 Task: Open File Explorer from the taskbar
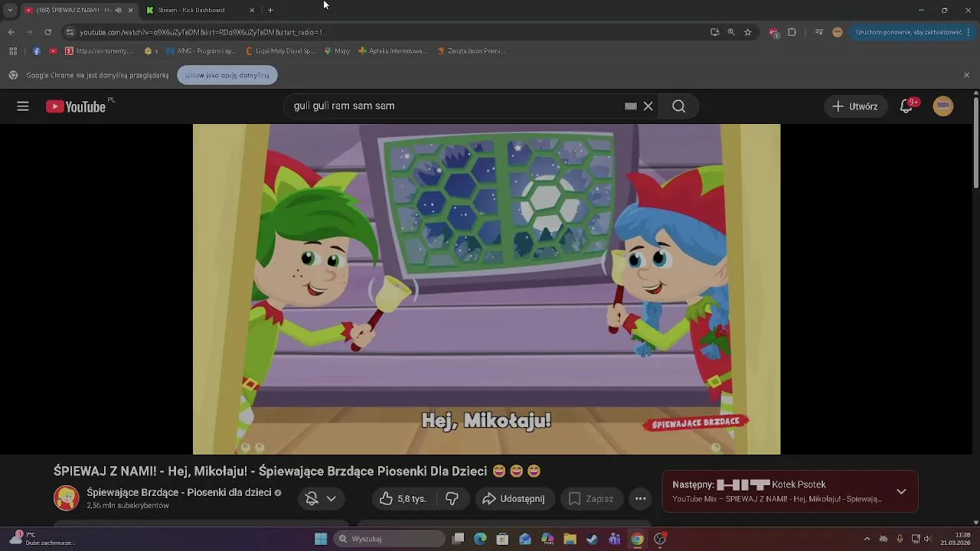(x=570, y=539)
